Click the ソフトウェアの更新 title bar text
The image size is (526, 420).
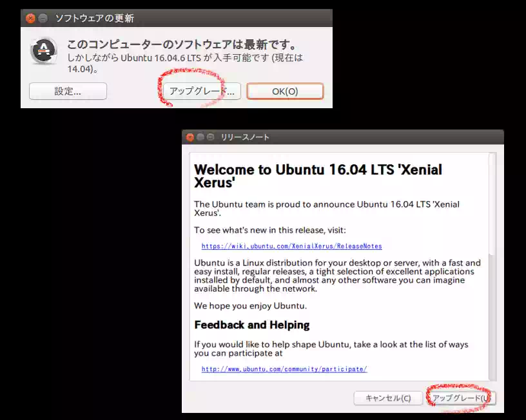click(95, 18)
